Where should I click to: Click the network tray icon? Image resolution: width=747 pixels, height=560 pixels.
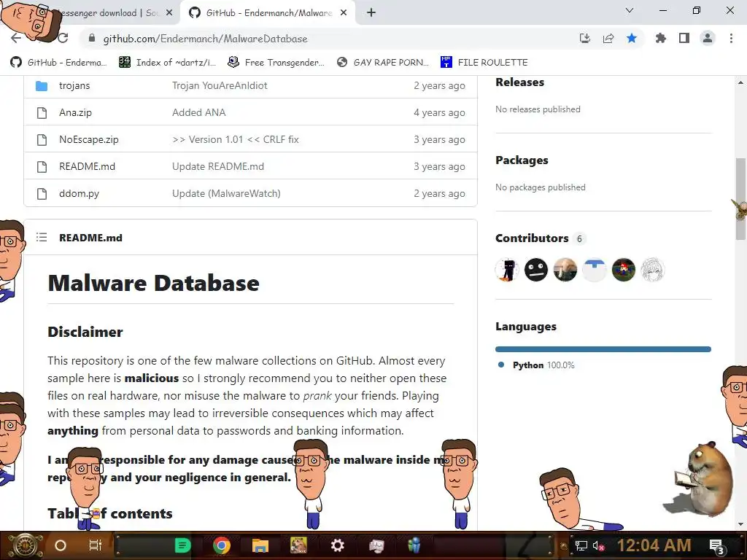(581, 545)
